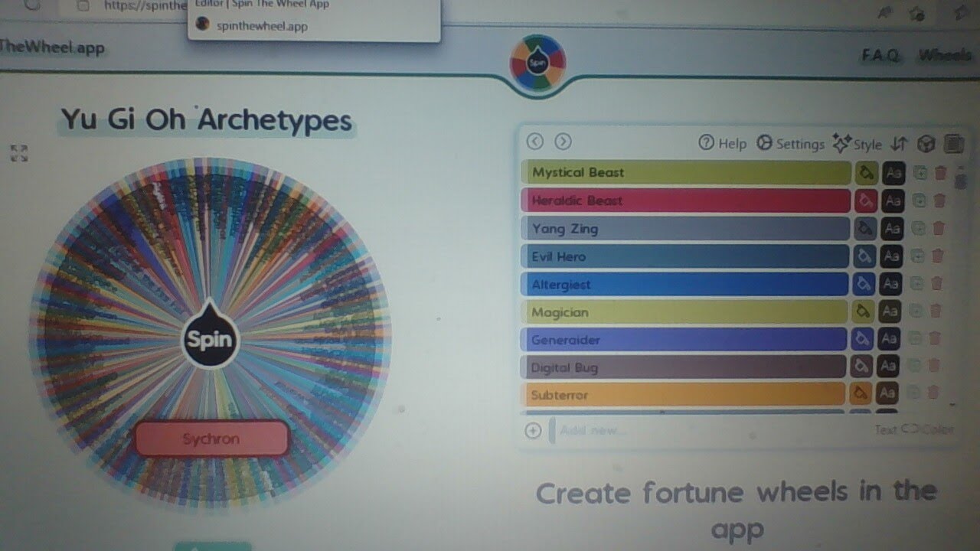The image size is (980, 551).
Task: Edit Evil Hero text style
Action: (891, 256)
